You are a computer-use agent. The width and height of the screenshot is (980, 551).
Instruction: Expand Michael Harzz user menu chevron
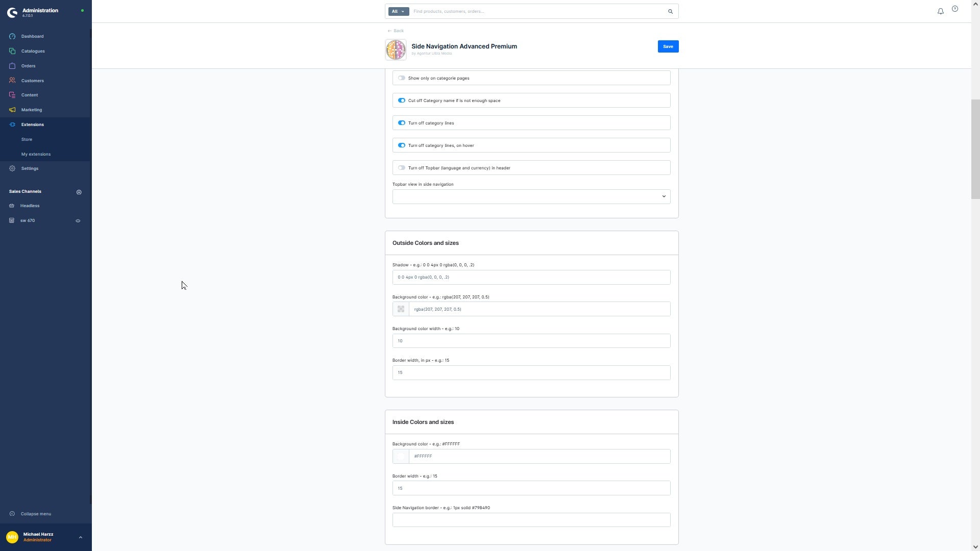click(80, 537)
